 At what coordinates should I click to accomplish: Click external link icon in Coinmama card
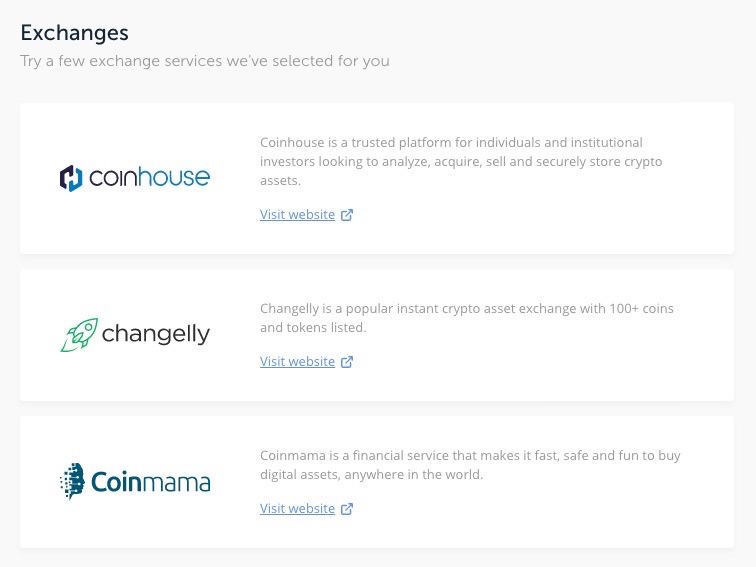(x=347, y=509)
